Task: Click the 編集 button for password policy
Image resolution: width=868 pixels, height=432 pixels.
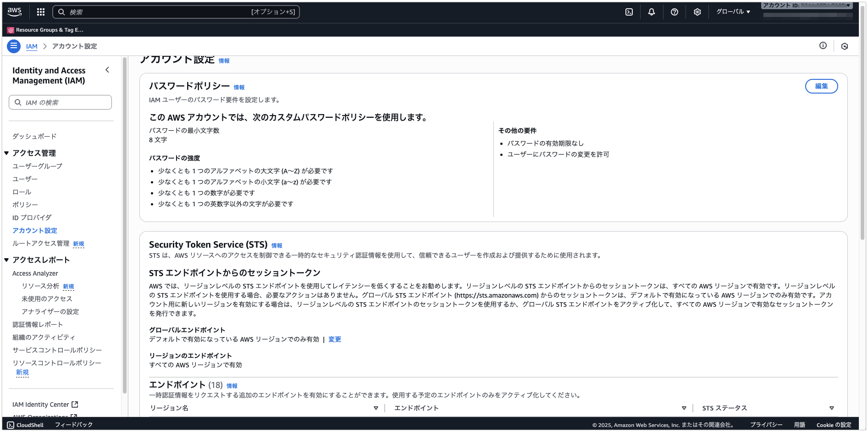Action: click(x=821, y=86)
